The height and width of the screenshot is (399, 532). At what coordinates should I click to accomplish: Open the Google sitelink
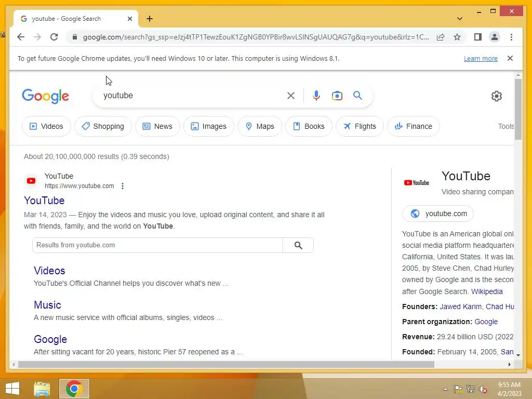tap(50, 339)
